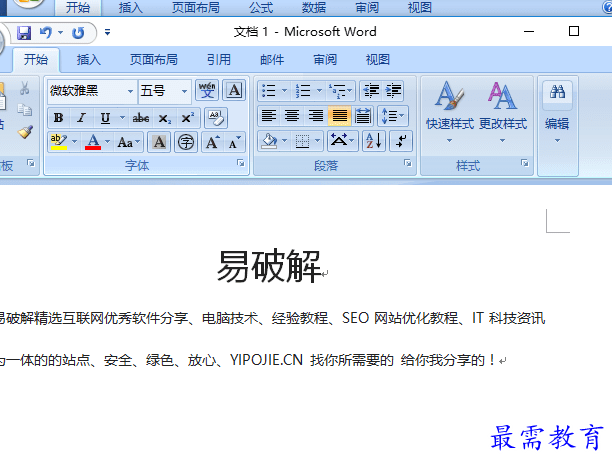
Task: Switch to the 邮件 tab
Action: 272,60
